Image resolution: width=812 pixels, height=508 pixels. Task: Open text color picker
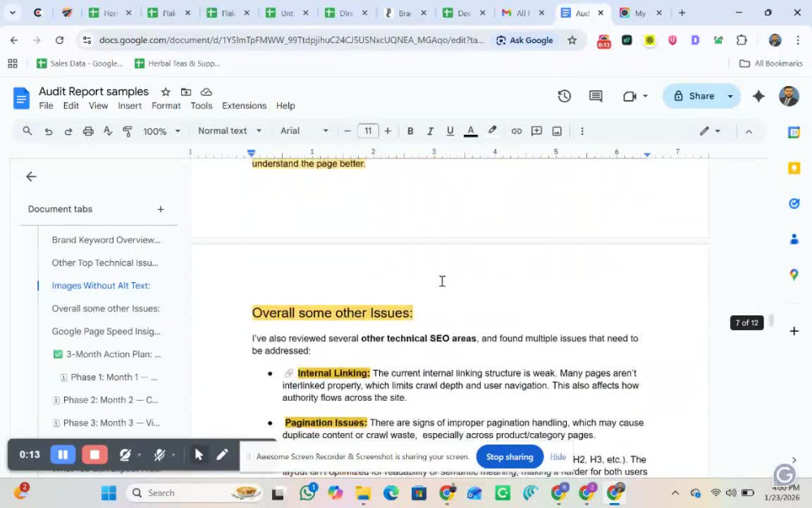point(470,131)
